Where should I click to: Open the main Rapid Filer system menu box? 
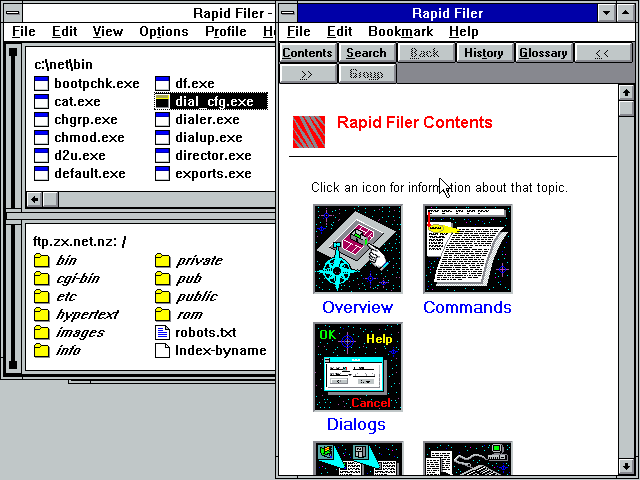[13, 13]
